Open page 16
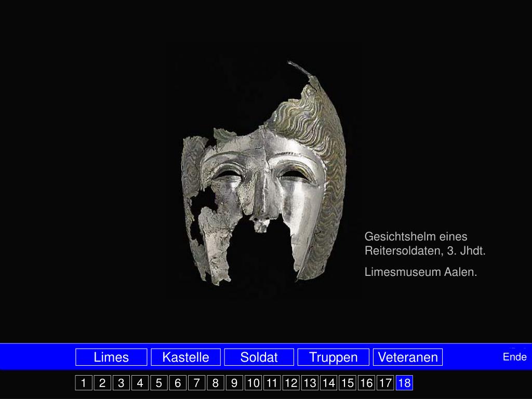Viewport: 532px width, 399px height. tap(366, 383)
